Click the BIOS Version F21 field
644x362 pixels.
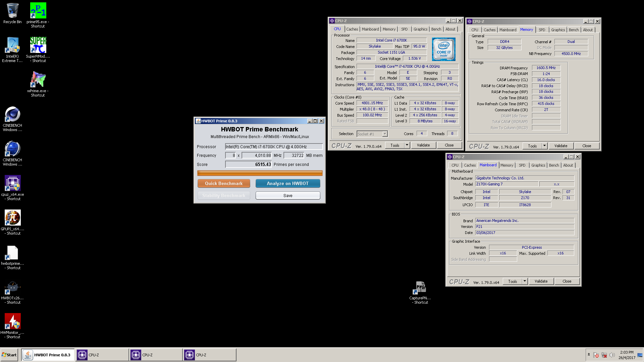(x=525, y=227)
